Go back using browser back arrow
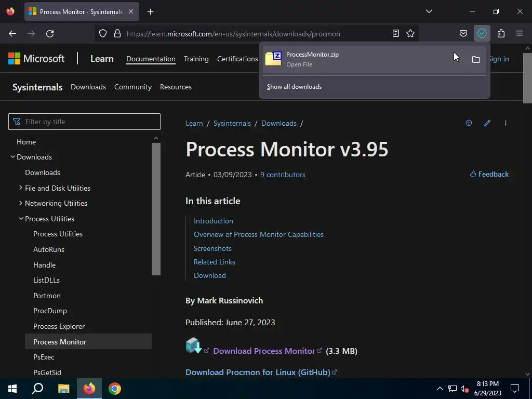This screenshot has width=532, height=399. coord(12,34)
